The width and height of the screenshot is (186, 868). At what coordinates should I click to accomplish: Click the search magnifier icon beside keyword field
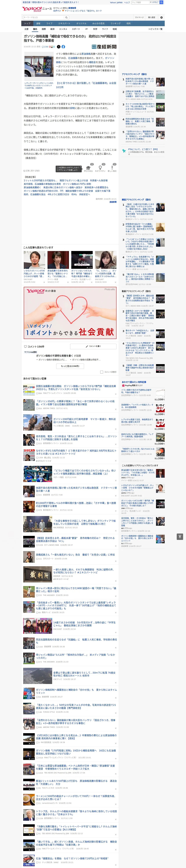[66, 17]
